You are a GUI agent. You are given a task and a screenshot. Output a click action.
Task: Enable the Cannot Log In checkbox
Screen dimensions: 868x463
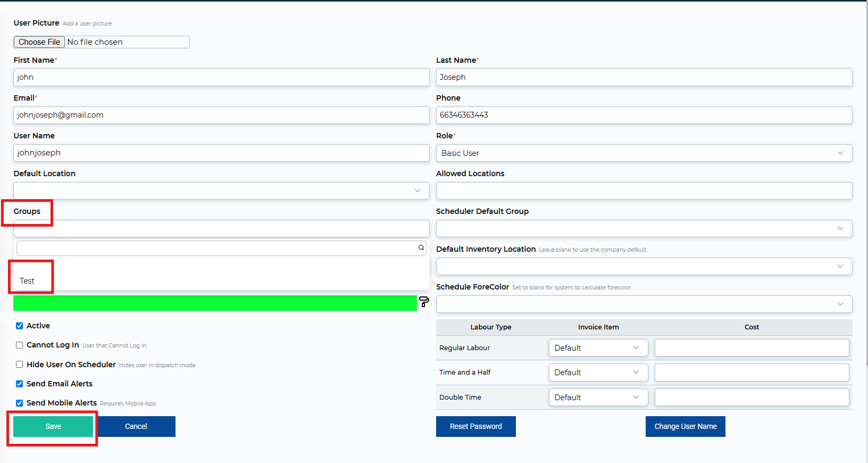19,345
